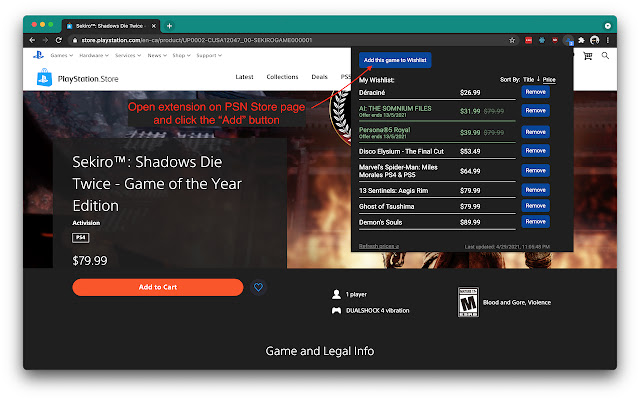Open the shopping cart icon
The width and height of the screenshot is (640, 400).
coord(587,56)
